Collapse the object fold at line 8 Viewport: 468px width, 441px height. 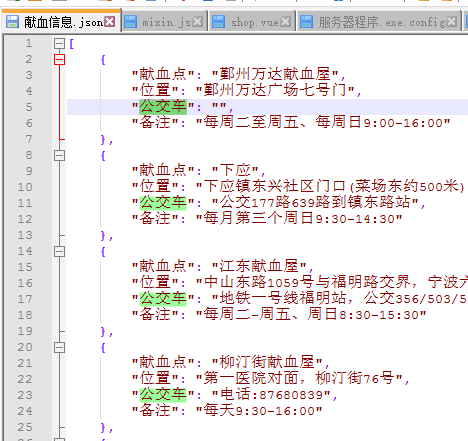click(59, 155)
